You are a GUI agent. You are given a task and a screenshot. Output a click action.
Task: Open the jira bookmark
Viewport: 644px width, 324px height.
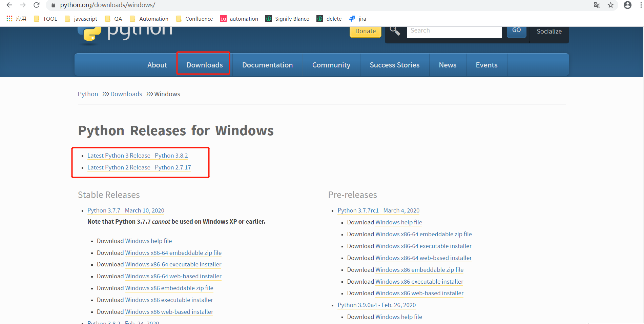[357, 19]
